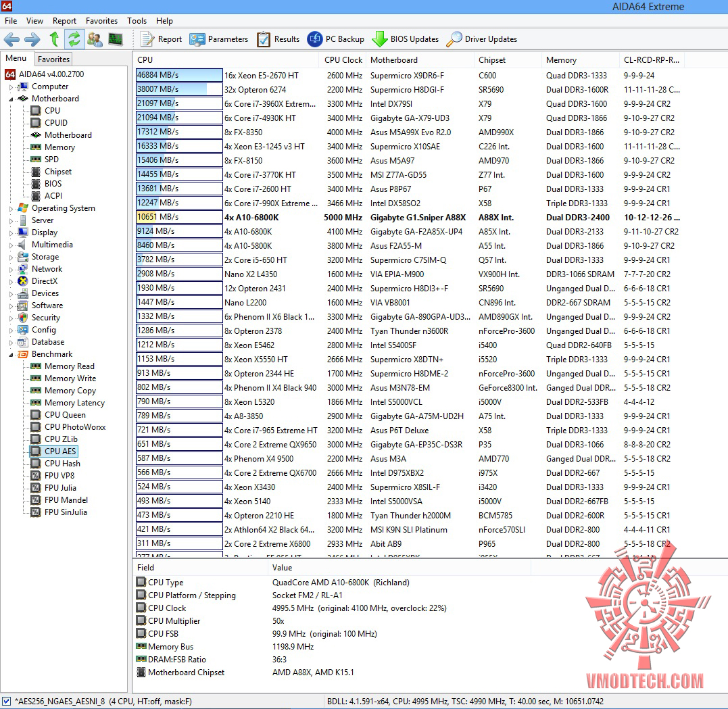The image size is (728, 709).
Task: Open the CPU Queen benchmark
Action: coord(65,414)
